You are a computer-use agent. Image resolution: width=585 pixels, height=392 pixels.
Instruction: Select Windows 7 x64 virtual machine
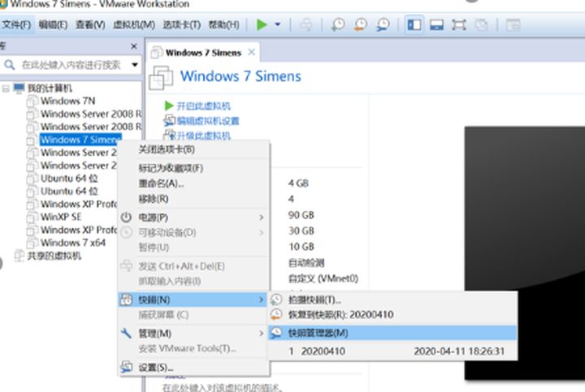(73, 243)
